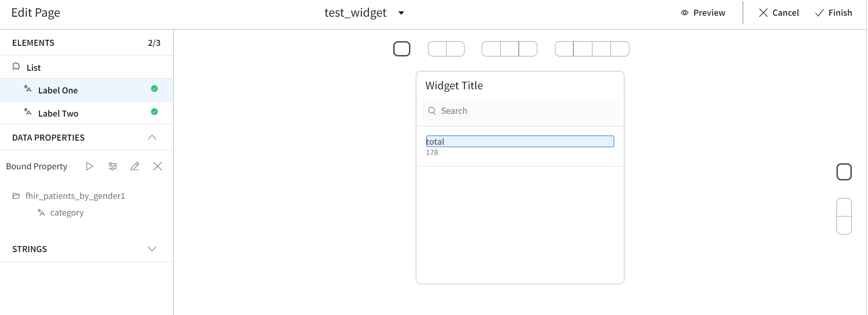Click the Preview button
This screenshot has height=315, width=868.
[x=703, y=13]
